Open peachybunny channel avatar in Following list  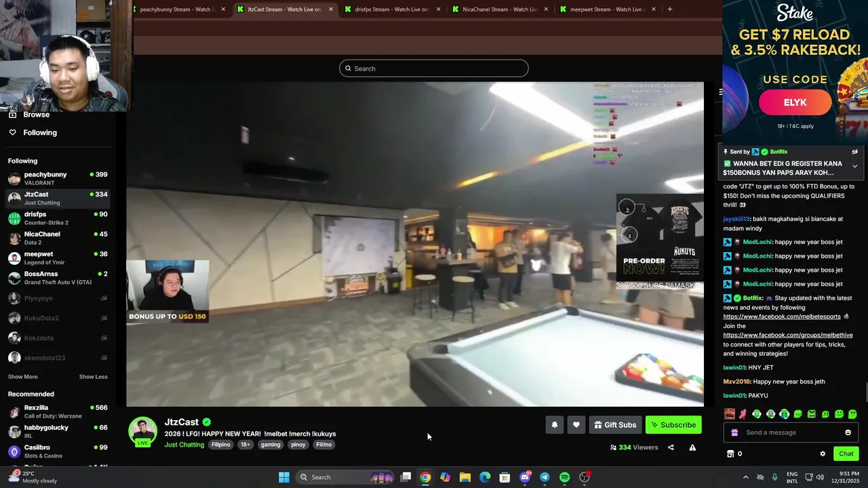(x=14, y=179)
